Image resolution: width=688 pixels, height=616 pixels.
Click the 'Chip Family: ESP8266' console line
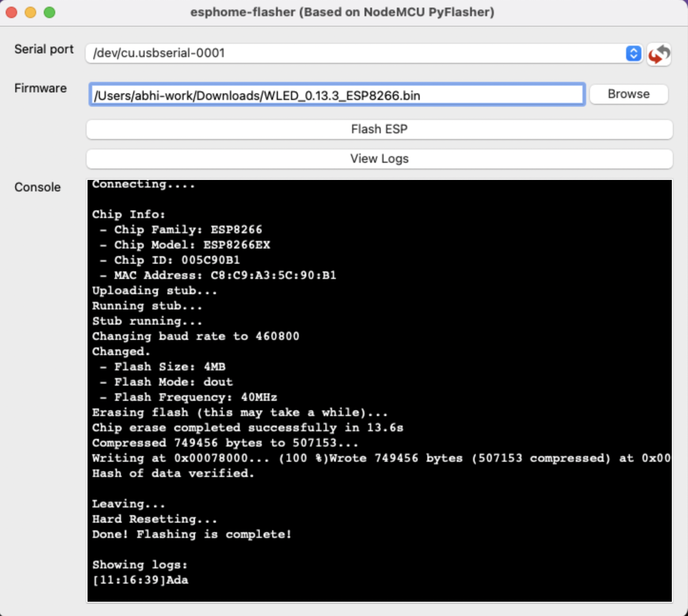pos(181,229)
